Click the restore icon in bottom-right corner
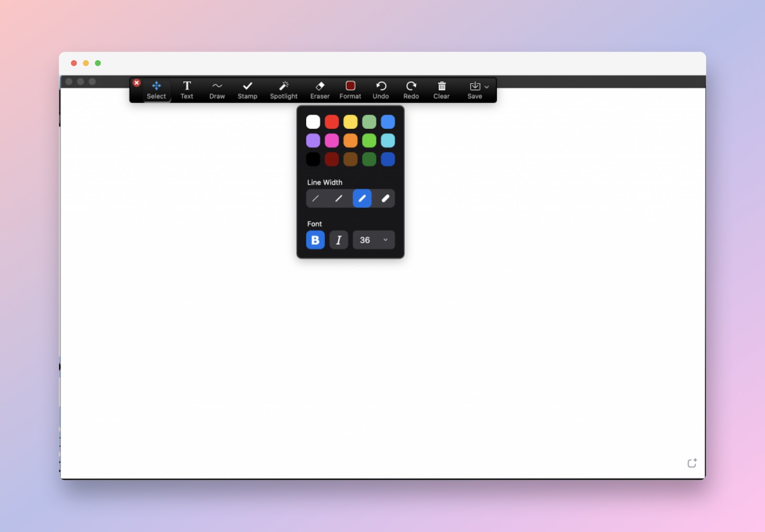This screenshot has width=765, height=532. [x=691, y=463]
